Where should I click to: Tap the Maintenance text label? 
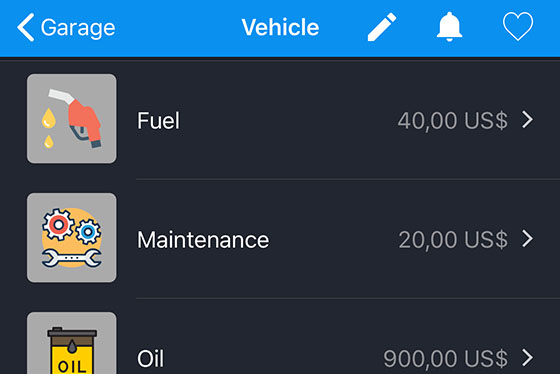(x=203, y=240)
